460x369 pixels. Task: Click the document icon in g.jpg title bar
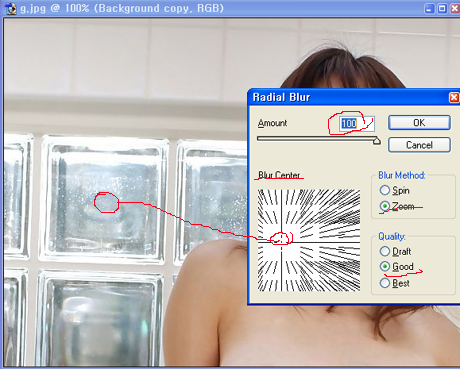pos(10,8)
